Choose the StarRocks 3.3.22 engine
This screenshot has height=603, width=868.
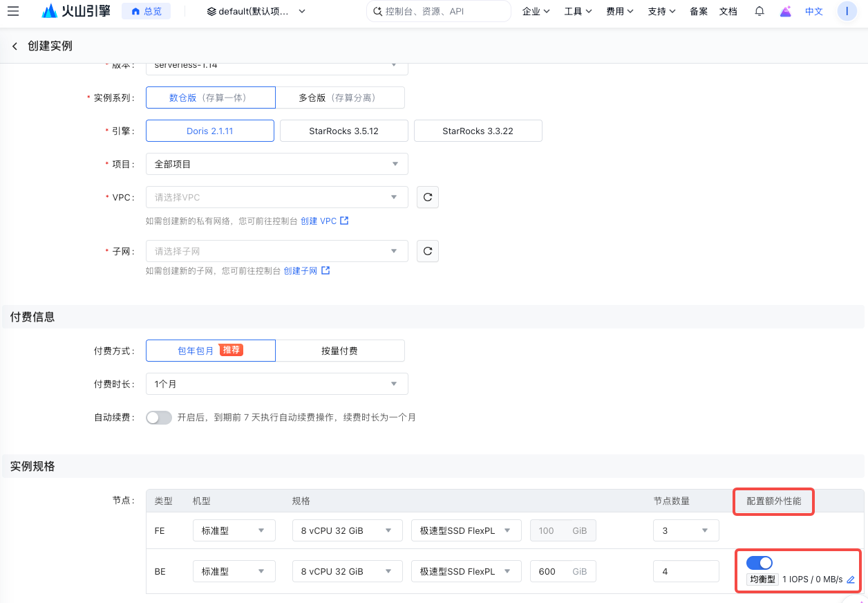click(x=478, y=131)
